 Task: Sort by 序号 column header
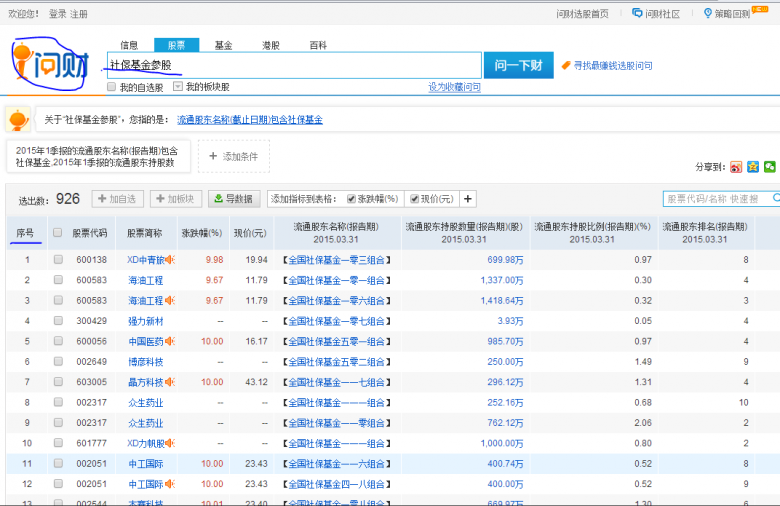(x=25, y=233)
